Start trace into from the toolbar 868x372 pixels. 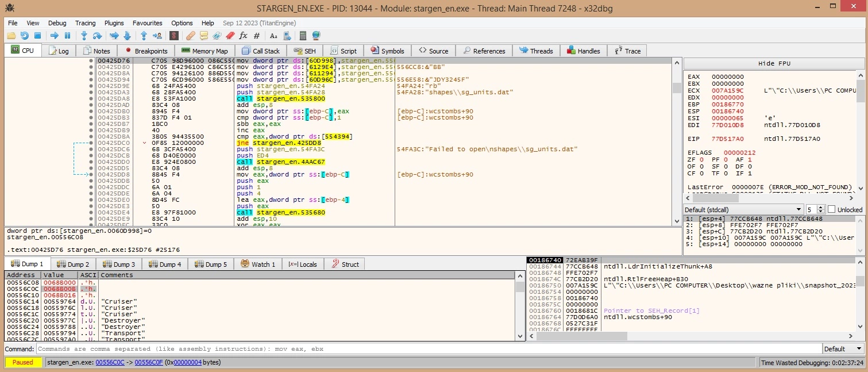114,36
